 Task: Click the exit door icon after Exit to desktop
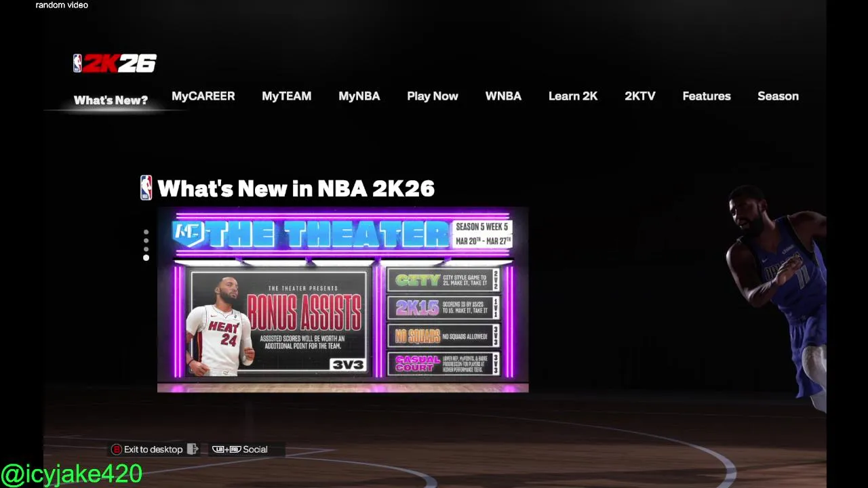point(193,449)
